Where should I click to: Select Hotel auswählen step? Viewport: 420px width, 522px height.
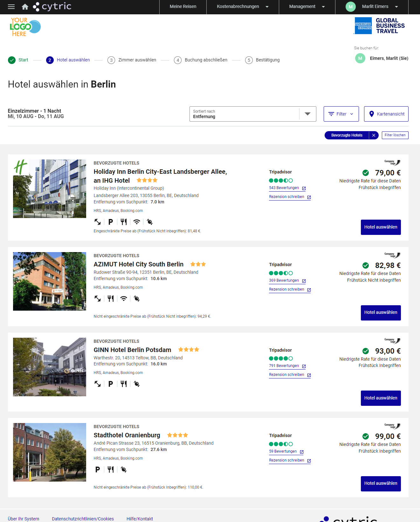coord(68,60)
